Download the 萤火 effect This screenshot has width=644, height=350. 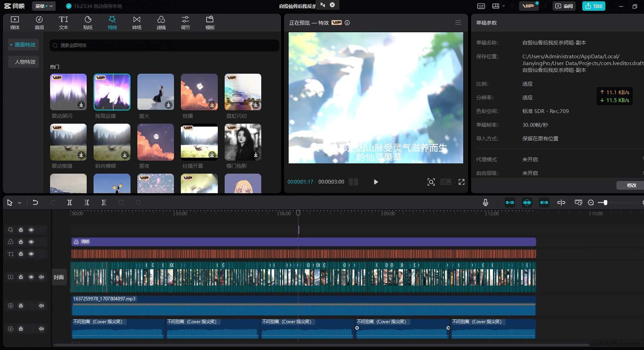pyautogui.click(x=168, y=105)
